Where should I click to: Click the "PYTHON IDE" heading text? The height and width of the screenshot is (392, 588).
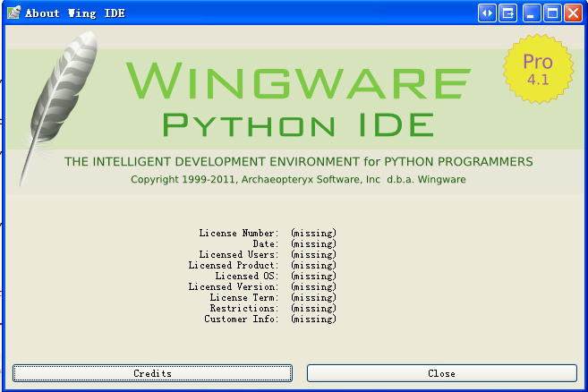coord(299,125)
